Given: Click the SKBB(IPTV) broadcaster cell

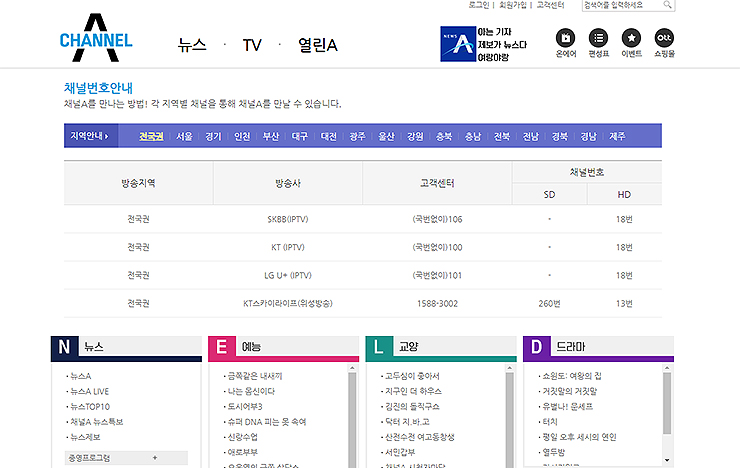Looking at the screenshot, I should coord(288,219).
